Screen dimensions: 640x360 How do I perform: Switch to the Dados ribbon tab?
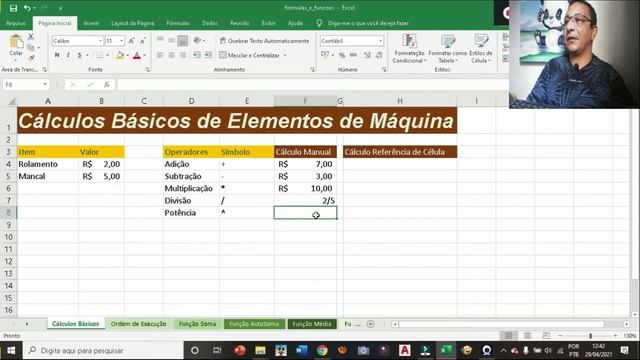click(210, 23)
